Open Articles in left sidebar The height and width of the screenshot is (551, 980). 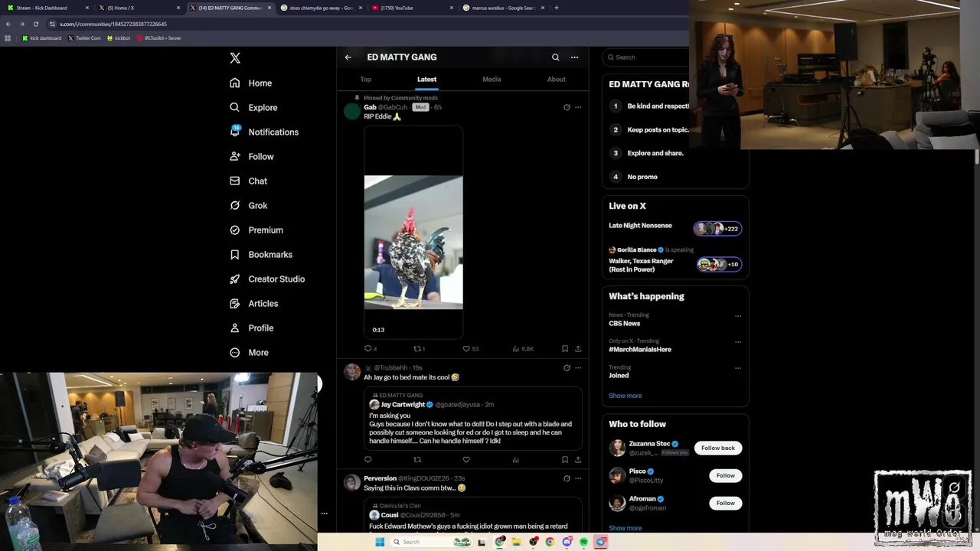tap(254, 303)
